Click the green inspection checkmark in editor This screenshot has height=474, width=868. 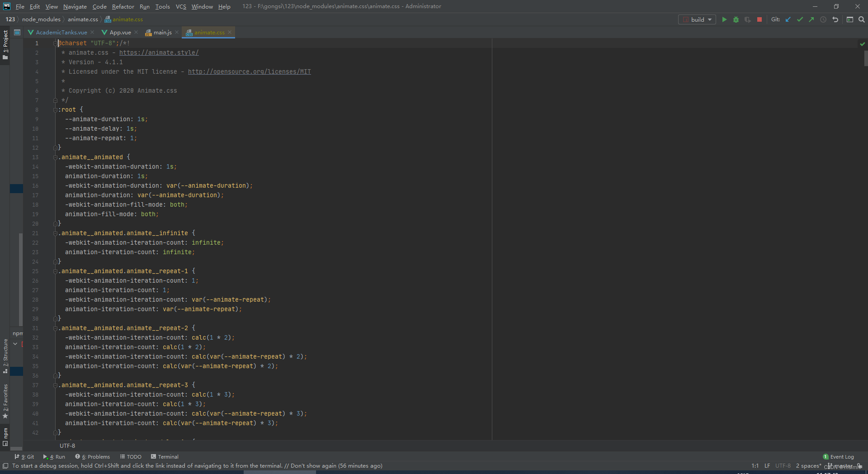click(863, 44)
